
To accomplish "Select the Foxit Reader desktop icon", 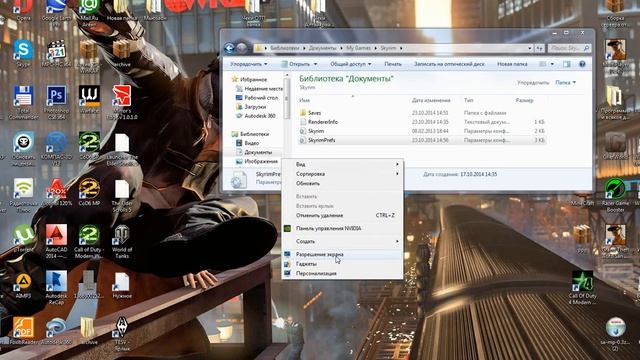I will coord(23,331).
